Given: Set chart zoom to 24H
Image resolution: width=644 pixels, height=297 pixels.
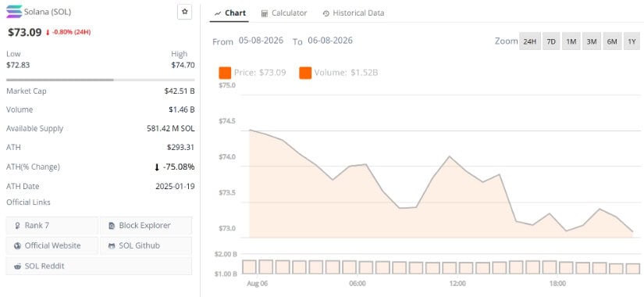Looking at the screenshot, I should coord(530,41).
